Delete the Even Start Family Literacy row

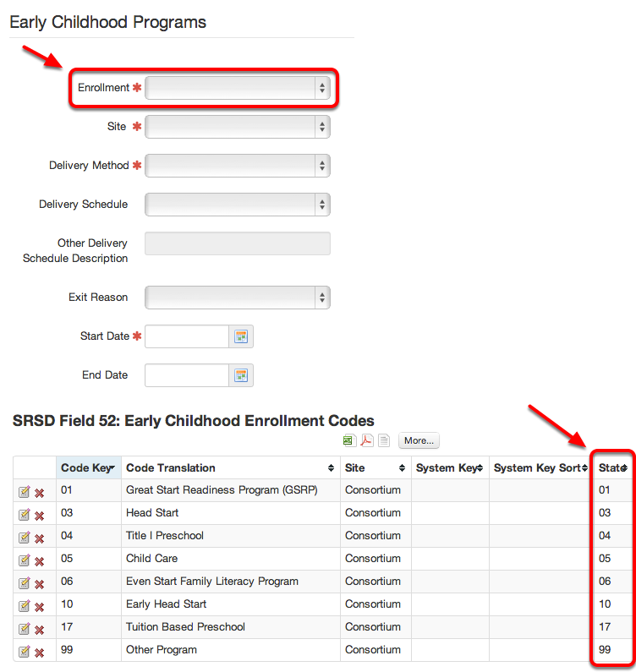click(40, 584)
